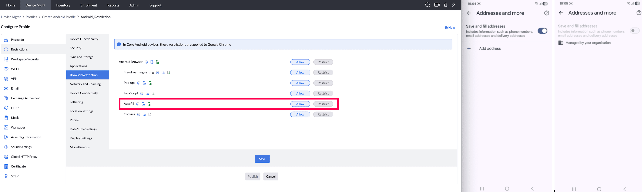Open the Location settings category
644x192 pixels.
[88, 111]
